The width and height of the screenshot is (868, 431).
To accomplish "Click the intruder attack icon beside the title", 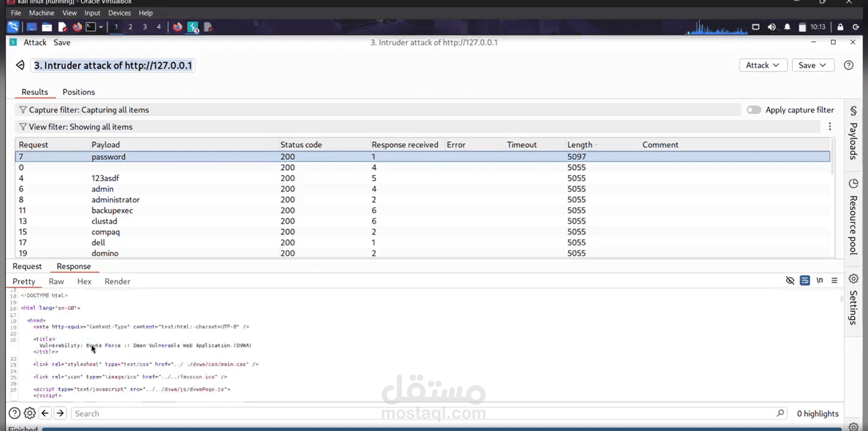I will pos(20,65).
